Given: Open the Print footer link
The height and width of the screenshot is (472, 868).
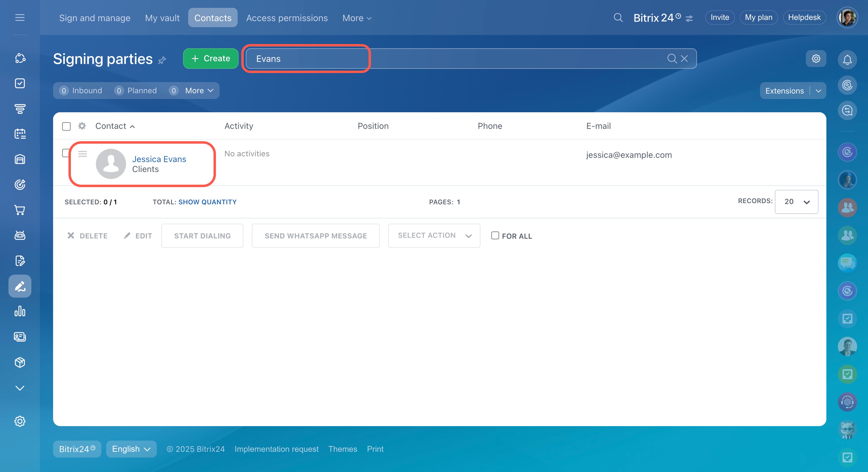Looking at the screenshot, I should pos(375,449).
